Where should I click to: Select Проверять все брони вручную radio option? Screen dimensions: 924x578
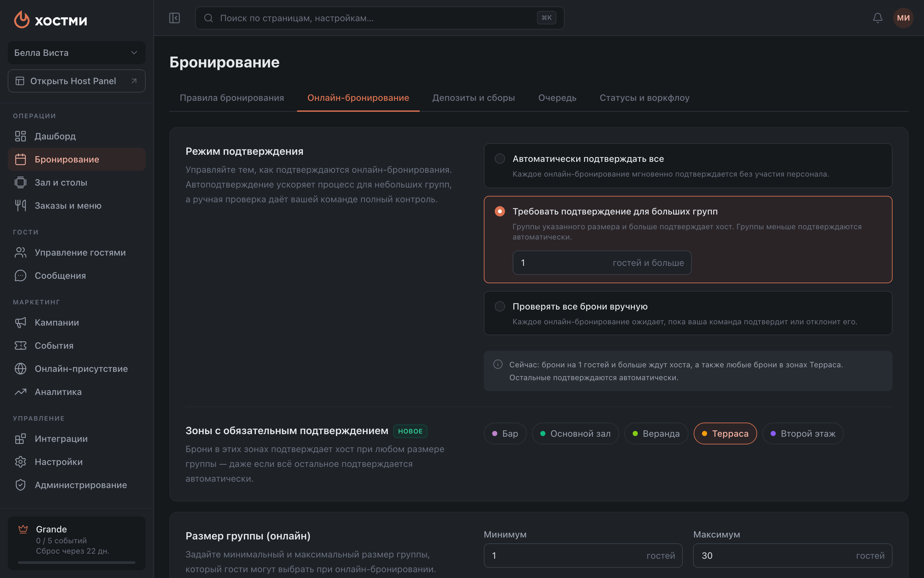pos(500,306)
